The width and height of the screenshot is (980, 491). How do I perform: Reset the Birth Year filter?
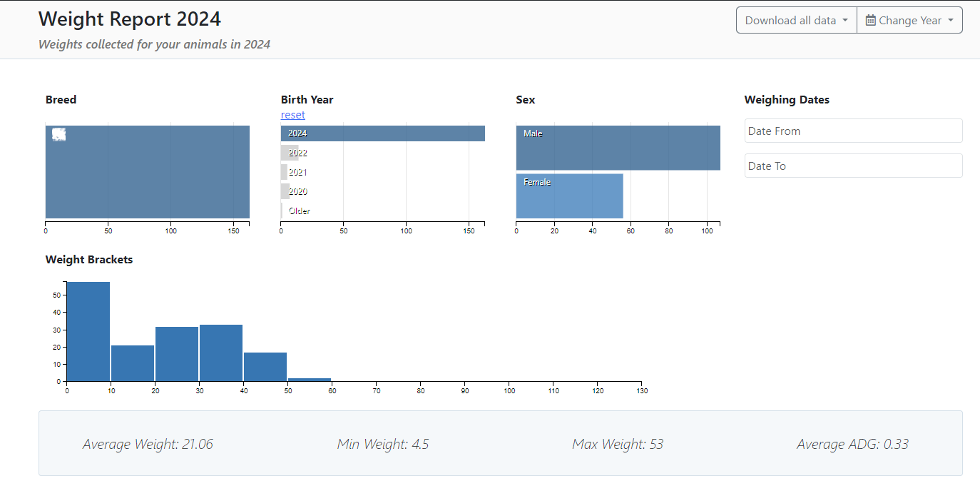click(x=292, y=115)
